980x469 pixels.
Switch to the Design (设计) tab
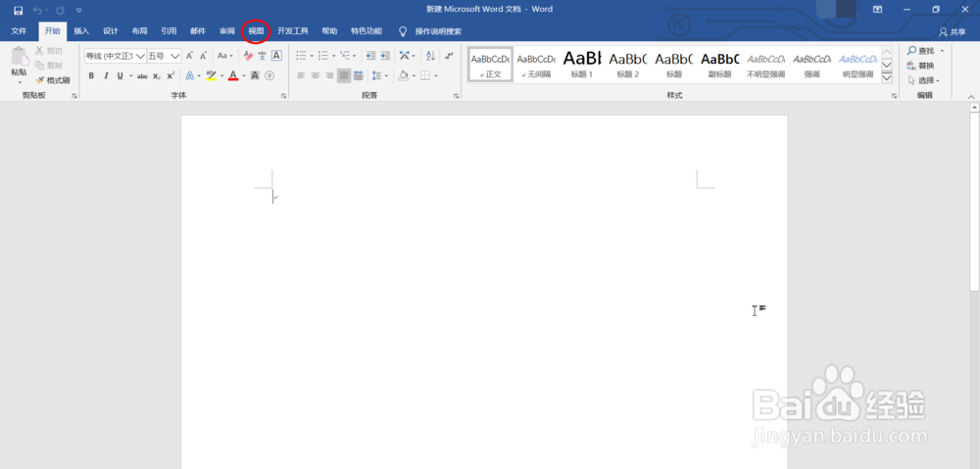111,31
